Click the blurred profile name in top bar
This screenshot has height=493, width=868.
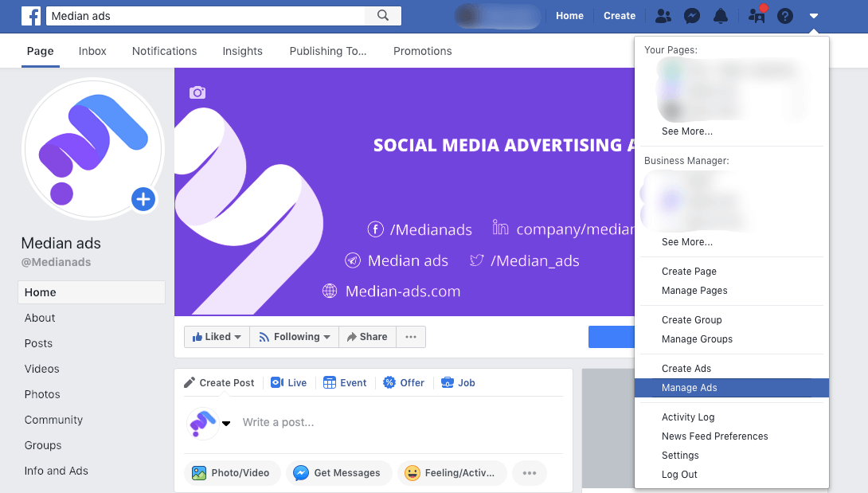(x=498, y=16)
